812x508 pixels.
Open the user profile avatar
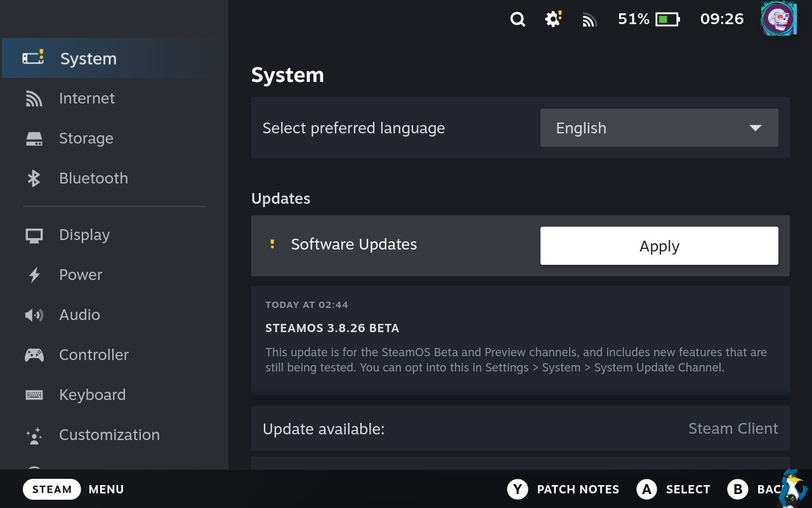pos(779,19)
